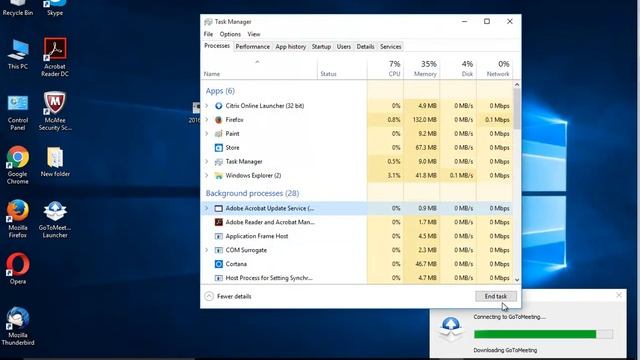The height and width of the screenshot is (360, 640).
Task: Expand the COM Surrogate row
Action: pyautogui.click(x=207, y=250)
